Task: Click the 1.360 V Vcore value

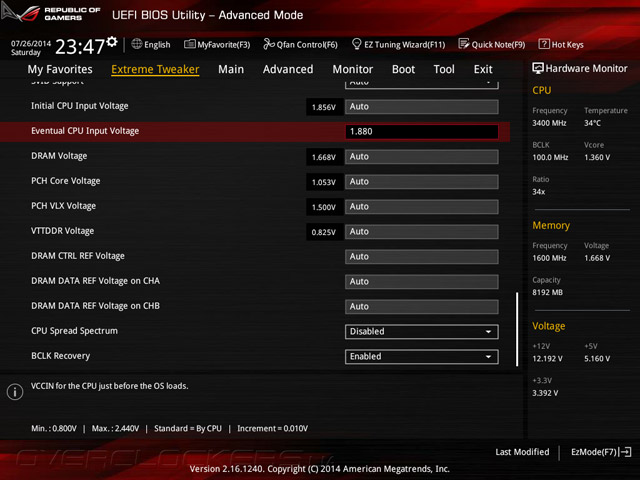Action: pyautogui.click(x=597, y=157)
